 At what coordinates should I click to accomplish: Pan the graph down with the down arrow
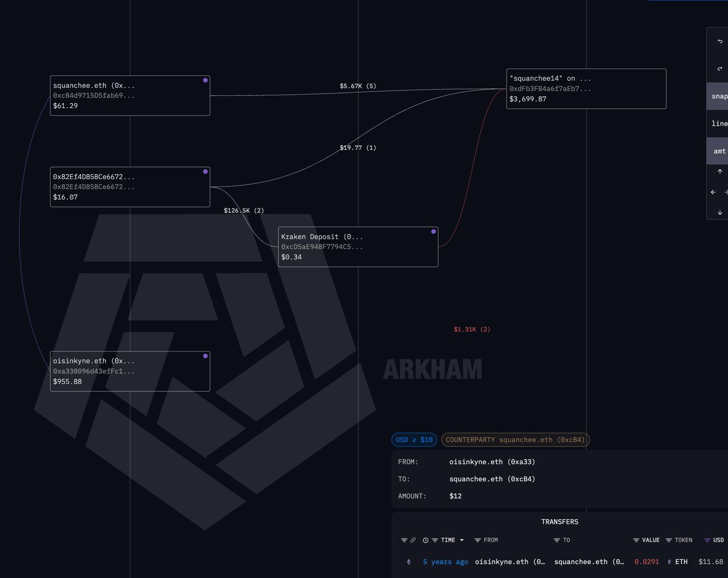[x=720, y=212]
